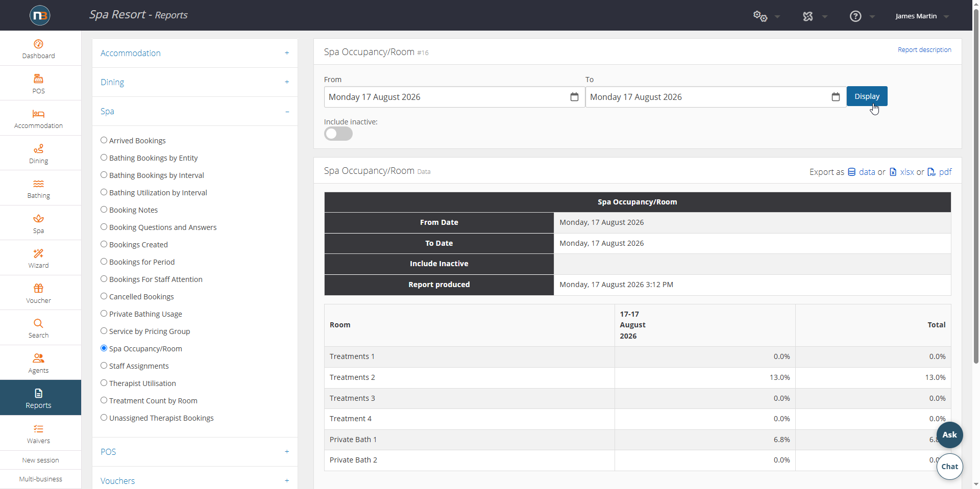Open Multi-business menu item
The width and height of the screenshot is (980, 489).
[40, 479]
